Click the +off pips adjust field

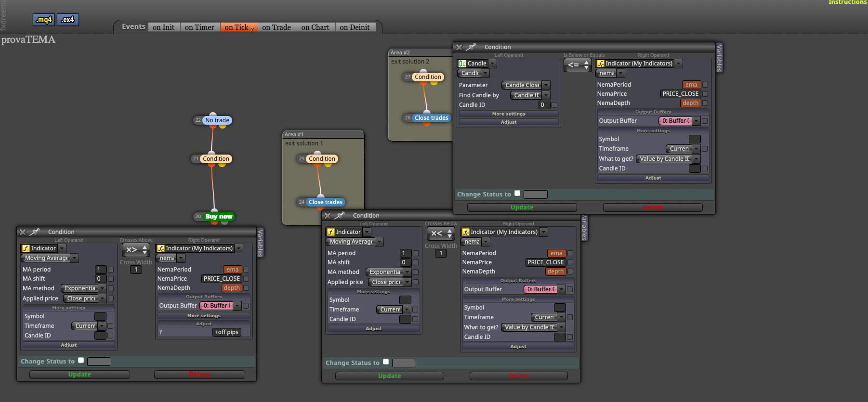(226, 332)
